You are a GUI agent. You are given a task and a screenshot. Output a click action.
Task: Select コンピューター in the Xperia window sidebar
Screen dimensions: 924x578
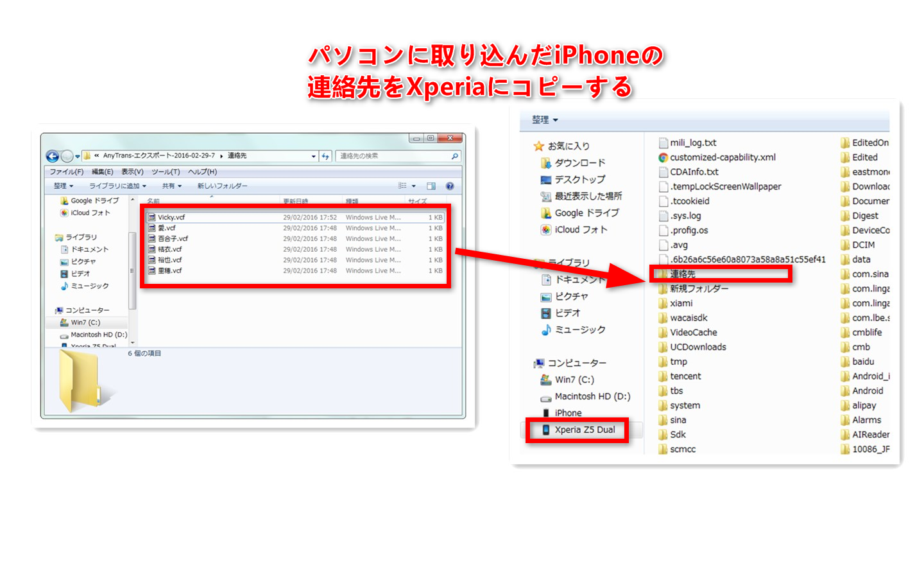pyautogui.click(x=570, y=363)
